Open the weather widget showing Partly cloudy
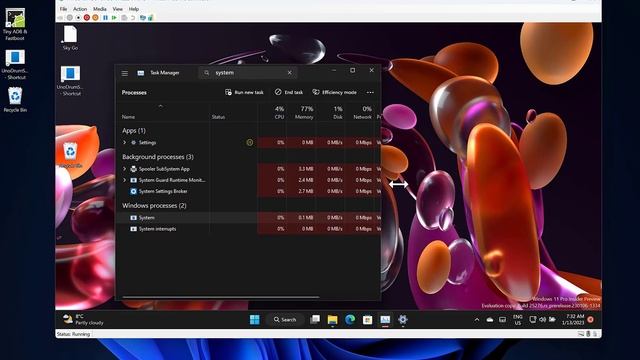The width and height of the screenshot is (640, 360). pos(83,320)
